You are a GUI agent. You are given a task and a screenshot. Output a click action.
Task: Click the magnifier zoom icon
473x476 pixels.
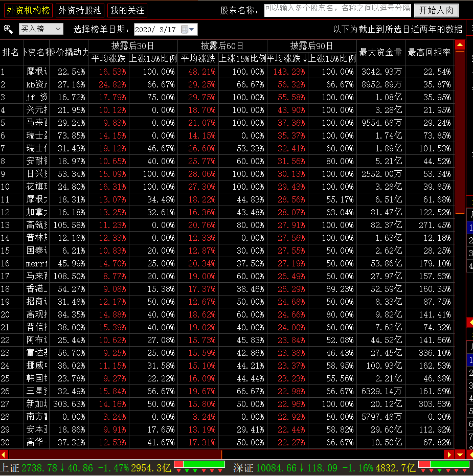pyautogui.click(x=8, y=30)
